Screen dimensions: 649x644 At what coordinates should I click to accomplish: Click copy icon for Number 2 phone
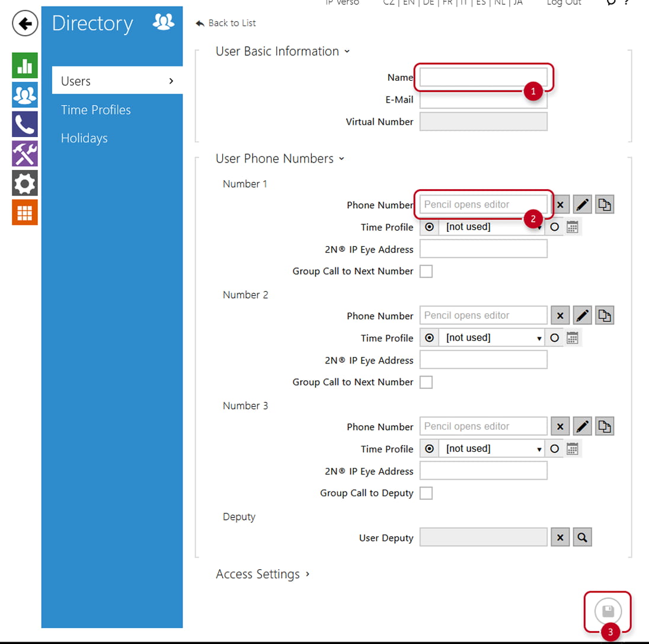point(605,315)
